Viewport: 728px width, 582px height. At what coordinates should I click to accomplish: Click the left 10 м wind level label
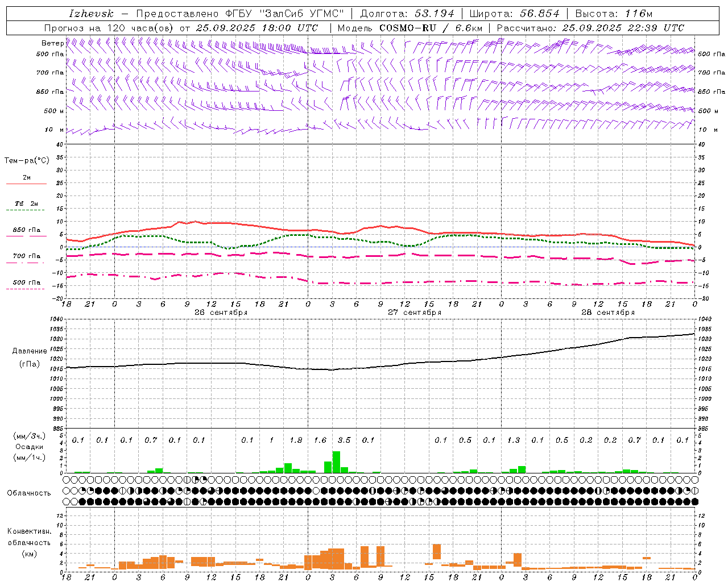point(55,130)
